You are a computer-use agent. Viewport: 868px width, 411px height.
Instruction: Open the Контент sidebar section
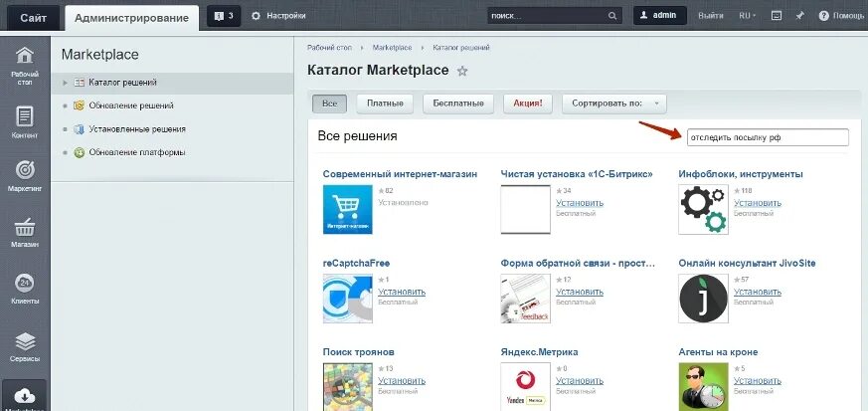[25, 123]
